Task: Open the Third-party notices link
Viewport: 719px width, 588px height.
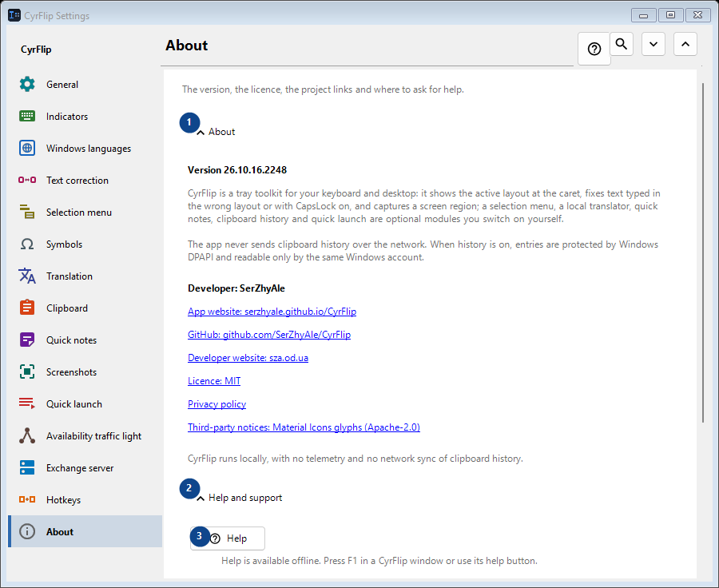Action: 304,427
